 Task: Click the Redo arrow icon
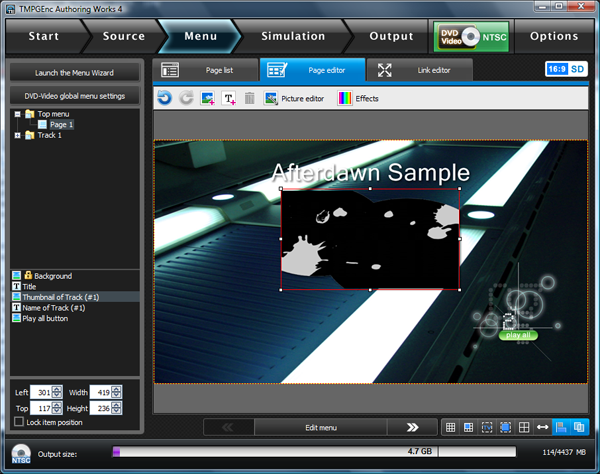coord(186,98)
